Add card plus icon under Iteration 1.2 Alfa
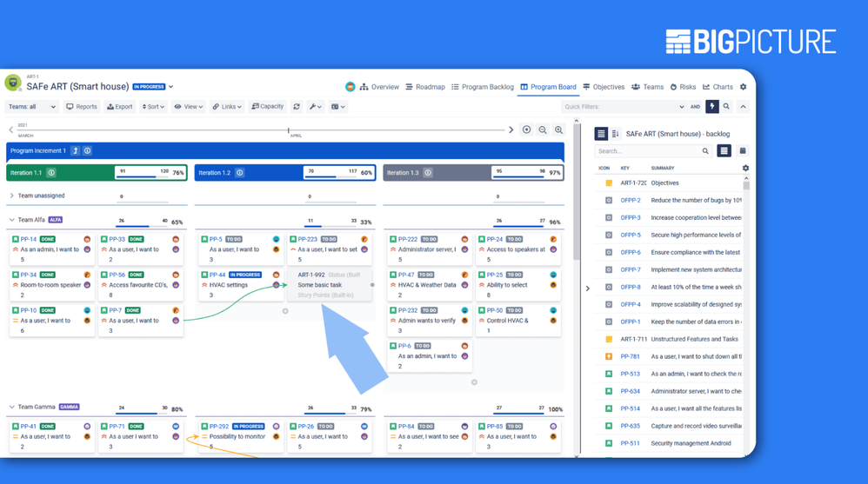This screenshot has width=868, height=484. [285, 311]
